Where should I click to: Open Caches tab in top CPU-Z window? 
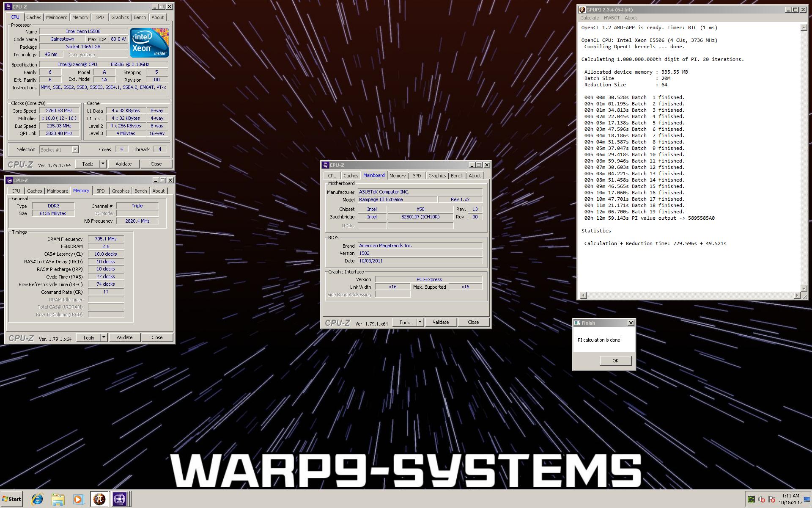coord(34,17)
